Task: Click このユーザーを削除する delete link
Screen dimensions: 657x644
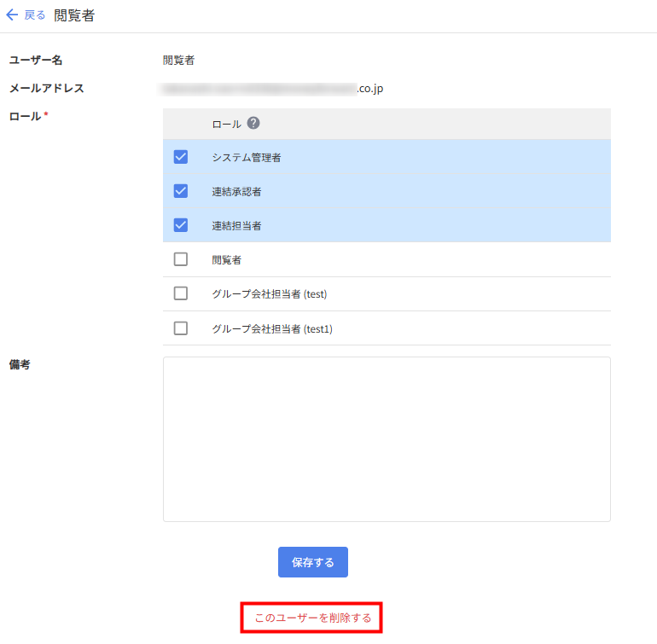Action: tap(313, 618)
